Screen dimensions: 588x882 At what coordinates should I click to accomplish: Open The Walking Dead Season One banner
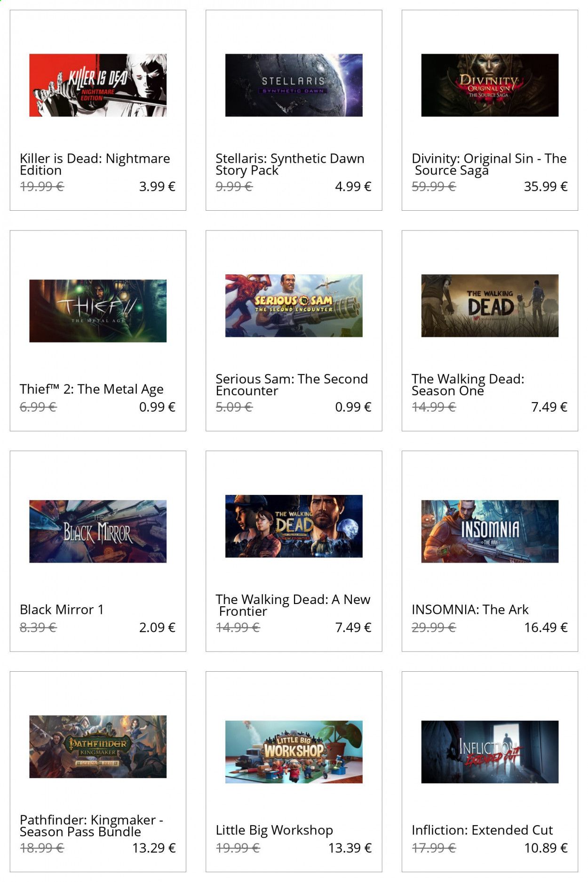[x=490, y=306]
